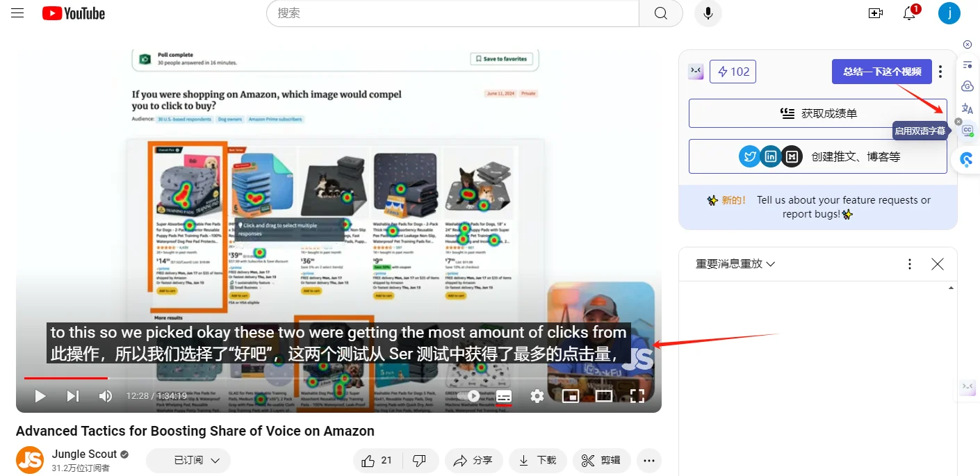The height and width of the screenshot is (476, 980).
Task: Open the player settings gear
Action: coord(537,395)
